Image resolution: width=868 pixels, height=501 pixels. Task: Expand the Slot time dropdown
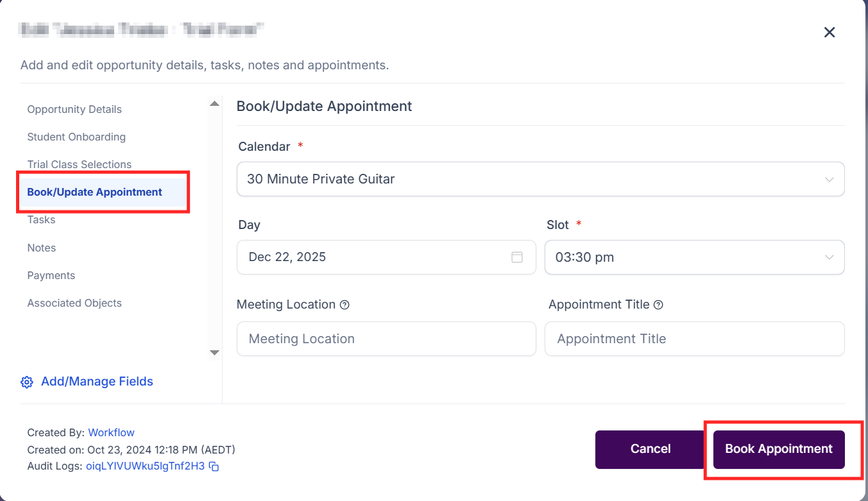click(694, 257)
